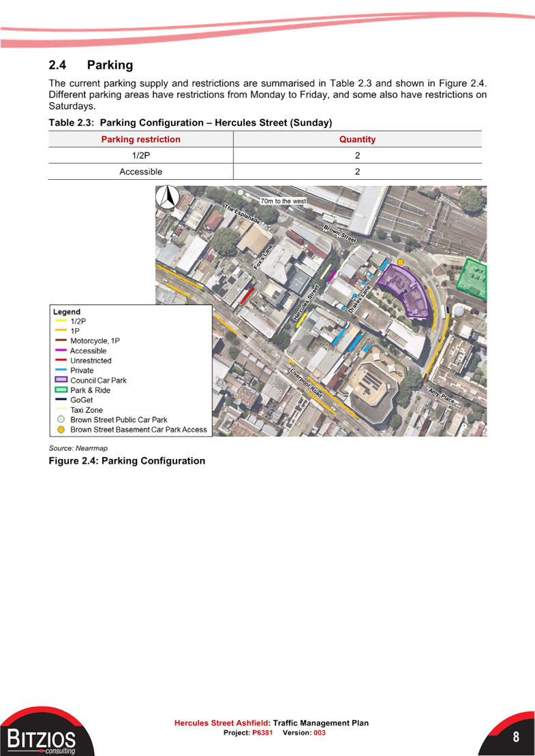535x756 pixels.
Task: Click the green Park & Ride area on map
Action: point(475,278)
